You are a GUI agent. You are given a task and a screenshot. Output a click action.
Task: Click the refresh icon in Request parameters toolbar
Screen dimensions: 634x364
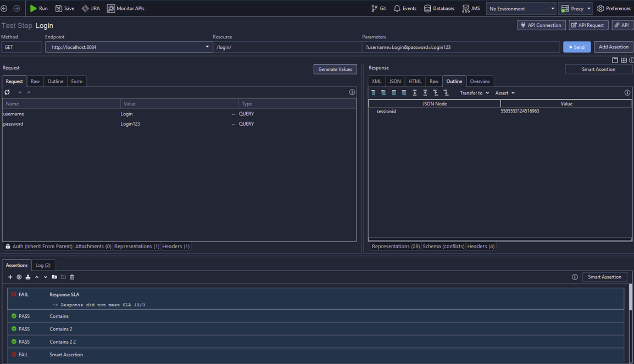[x=8, y=92]
